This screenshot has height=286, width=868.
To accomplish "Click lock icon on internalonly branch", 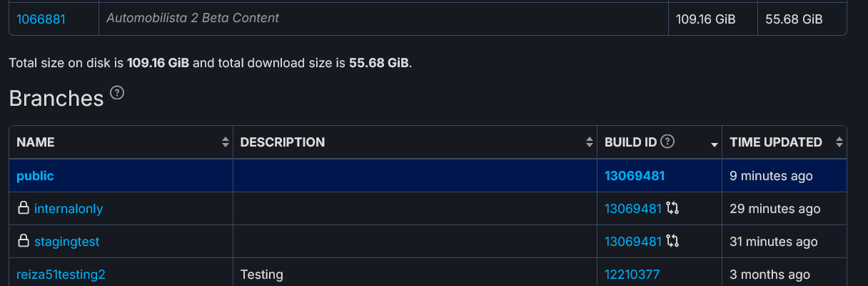I will [x=23, y=209].
